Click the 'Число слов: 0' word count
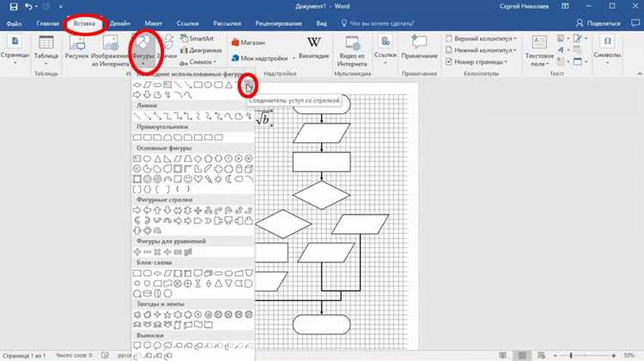644x361 pixels. (74, 355)
